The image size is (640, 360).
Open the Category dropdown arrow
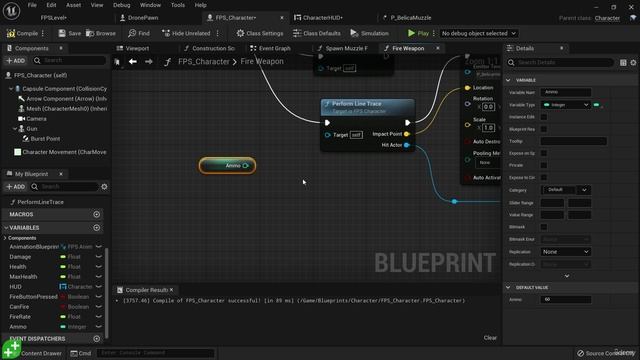click(584, 190)
